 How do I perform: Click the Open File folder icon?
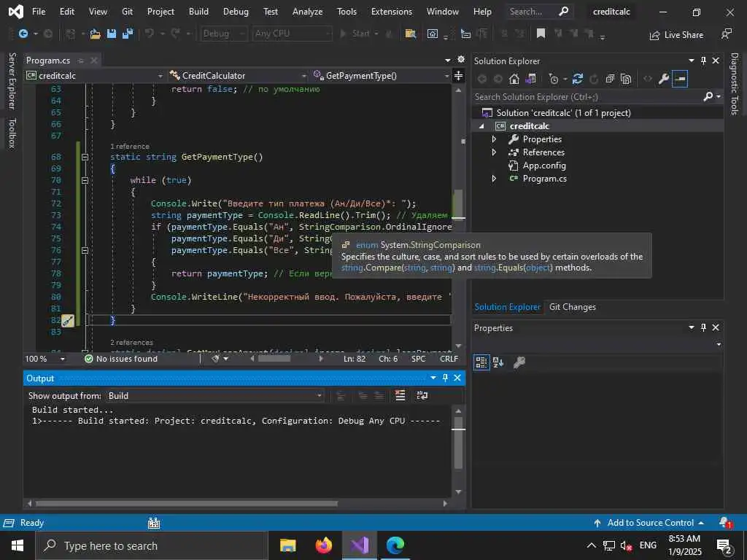(x=96, y=34)
